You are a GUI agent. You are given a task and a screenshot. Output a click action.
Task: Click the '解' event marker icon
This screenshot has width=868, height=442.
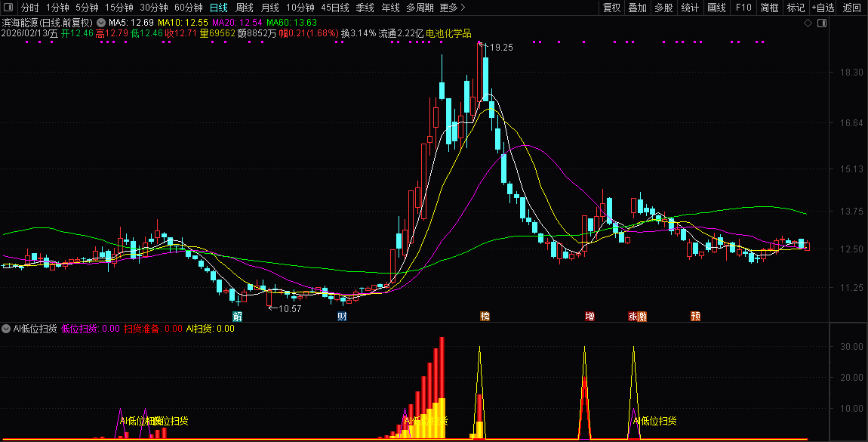click(x=238, y=317)
